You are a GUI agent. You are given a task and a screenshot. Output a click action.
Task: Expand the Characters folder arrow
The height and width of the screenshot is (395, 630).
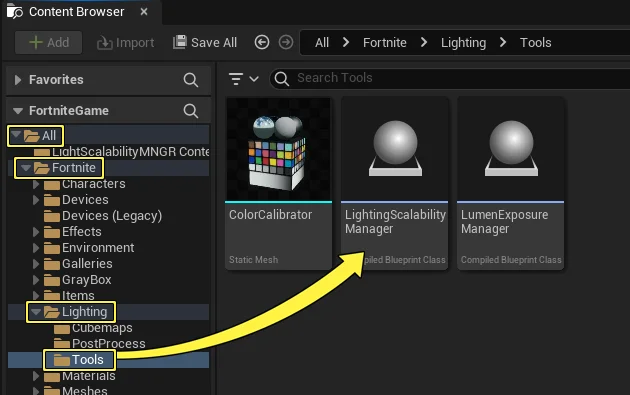coord(36,184)
